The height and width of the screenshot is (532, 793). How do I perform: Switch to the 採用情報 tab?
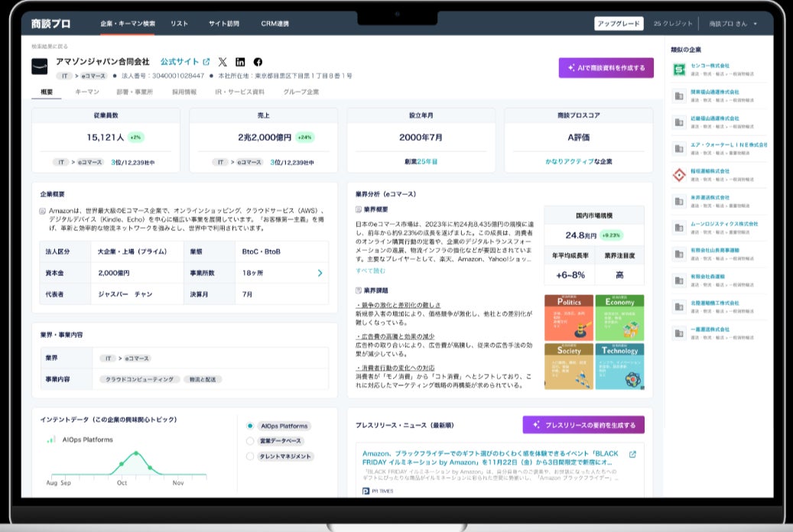[184, 92]
